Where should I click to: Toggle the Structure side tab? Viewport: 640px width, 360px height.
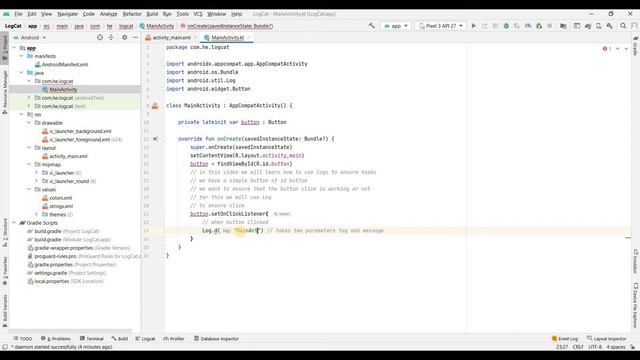pos(5,233)
